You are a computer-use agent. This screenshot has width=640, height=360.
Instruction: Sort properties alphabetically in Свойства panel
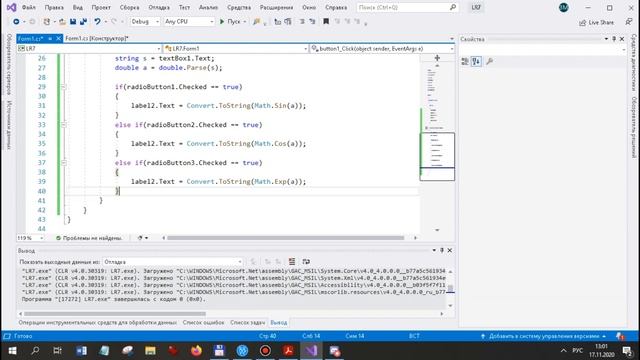pyautogui.click(x=476, y=62)
